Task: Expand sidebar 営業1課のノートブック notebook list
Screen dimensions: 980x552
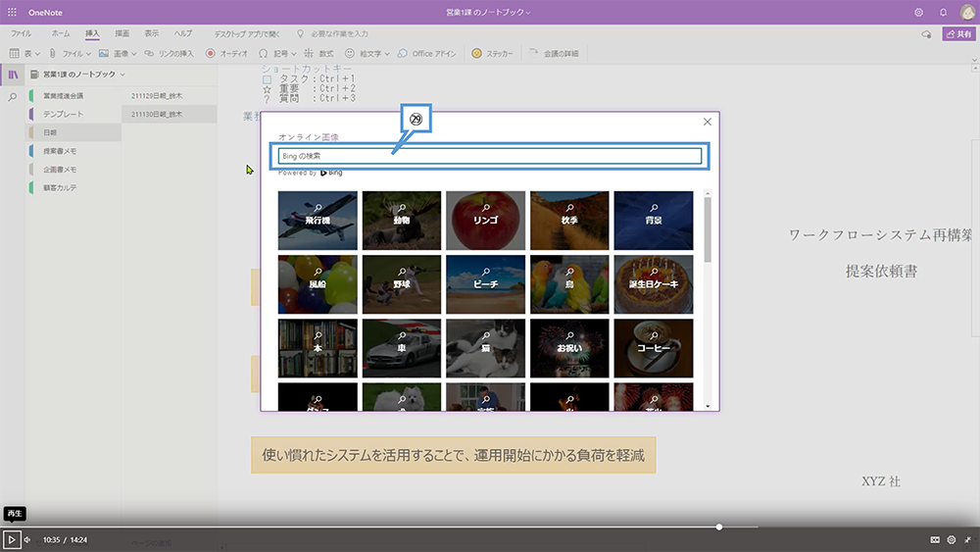Action: click(x=122, y=75)
